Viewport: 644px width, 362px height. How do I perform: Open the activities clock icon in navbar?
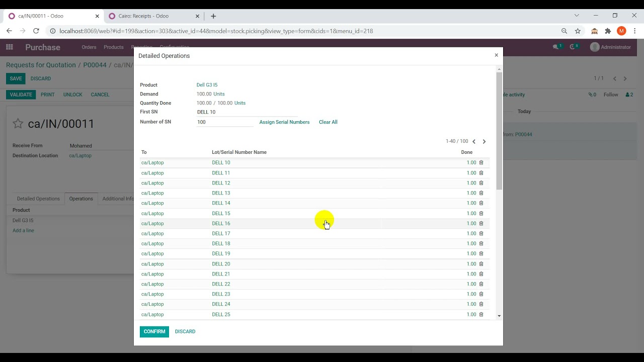click(574, 47)
